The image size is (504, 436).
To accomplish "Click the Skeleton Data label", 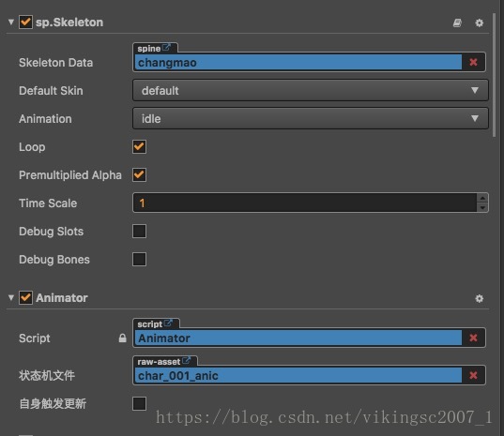I will 56,63.
